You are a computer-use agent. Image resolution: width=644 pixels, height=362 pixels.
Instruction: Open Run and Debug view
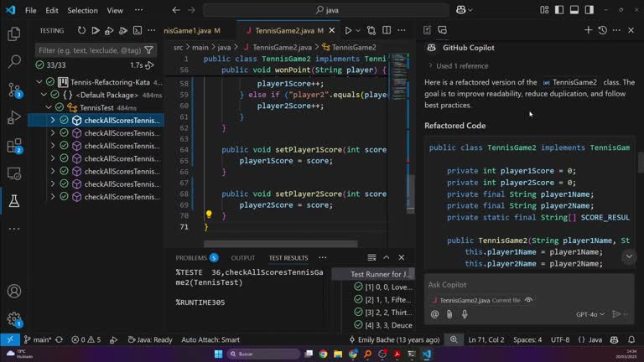[x=14, y=117]
